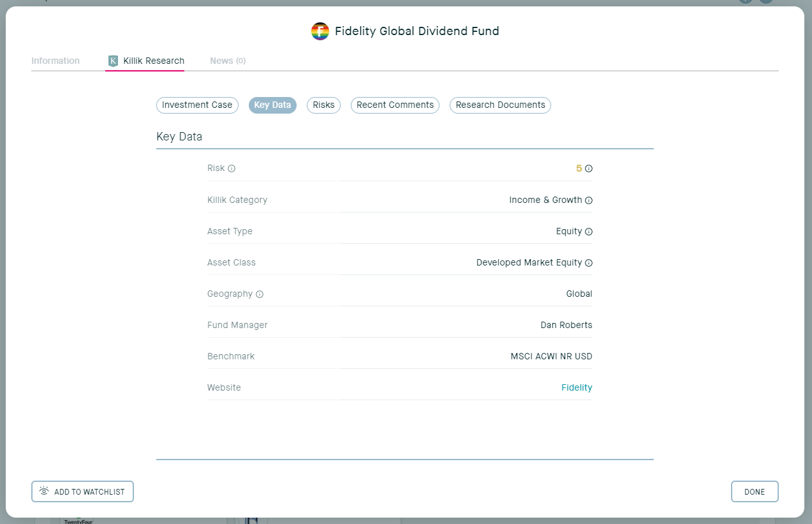The height and width of the screenshot is (524, 812).
Task: Click the risk rating value 5
Action: coord(579,168)
